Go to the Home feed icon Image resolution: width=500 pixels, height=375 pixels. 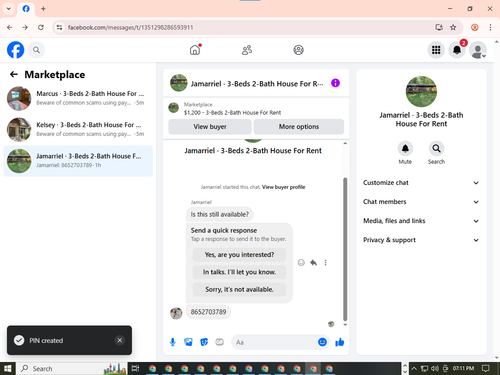(x=195, y=50)
